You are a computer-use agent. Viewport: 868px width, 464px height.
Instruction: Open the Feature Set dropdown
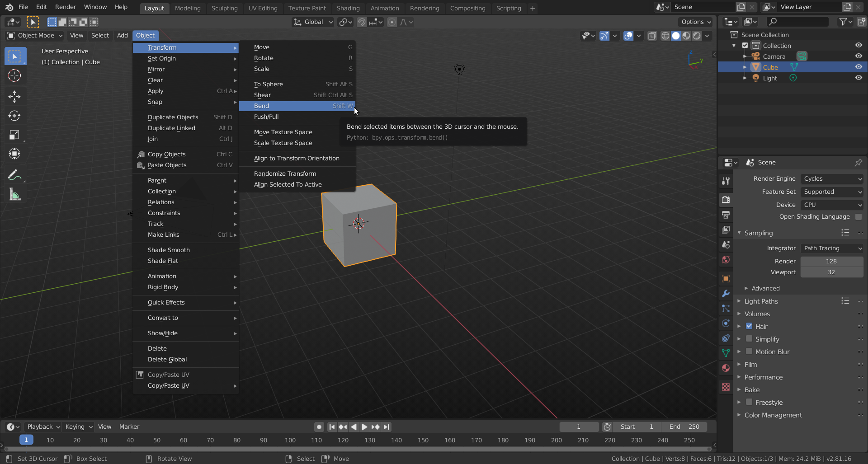tap(832, 192)
